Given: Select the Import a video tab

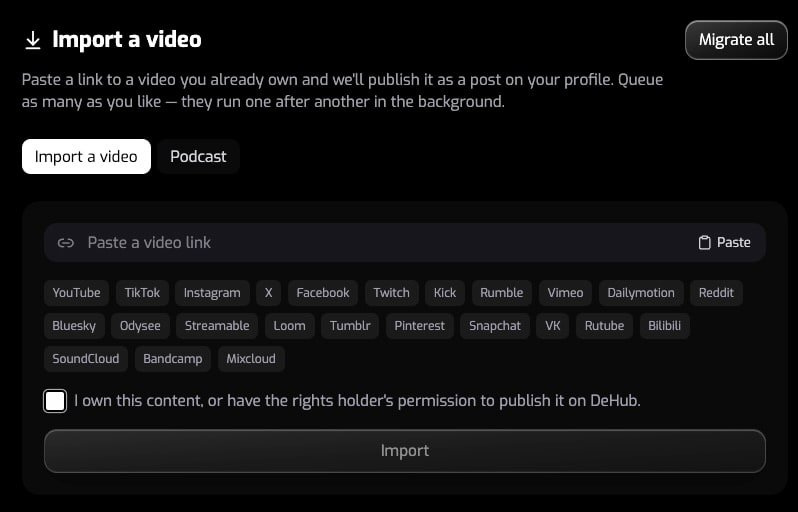Looking at the screenshot, I should click(87, 156).
